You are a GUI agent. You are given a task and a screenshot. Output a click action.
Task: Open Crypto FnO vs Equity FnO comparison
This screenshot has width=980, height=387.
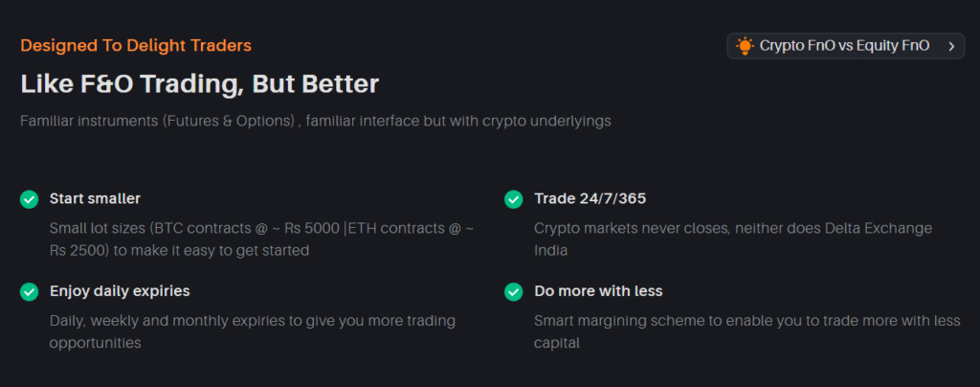click(x=844, y=46)
